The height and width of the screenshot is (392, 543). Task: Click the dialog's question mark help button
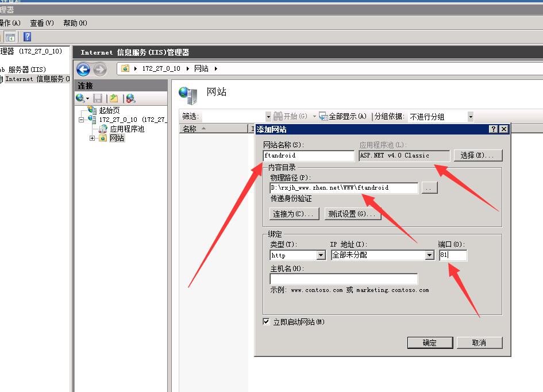pyautogui.click(x=494, y=129)
